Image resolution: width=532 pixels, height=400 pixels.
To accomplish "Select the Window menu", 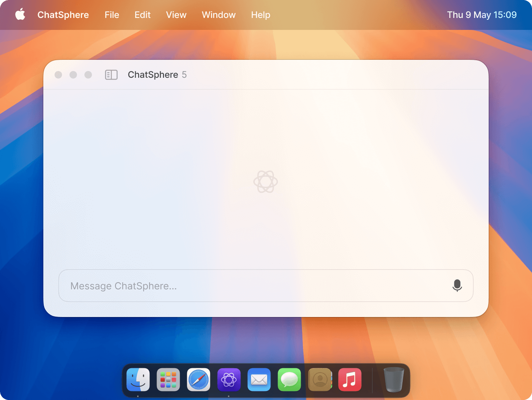I will point(219,15).
